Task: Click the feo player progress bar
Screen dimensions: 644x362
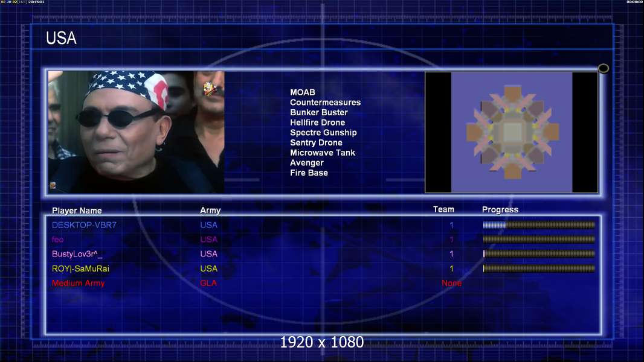Action: (x=538, y=240)
